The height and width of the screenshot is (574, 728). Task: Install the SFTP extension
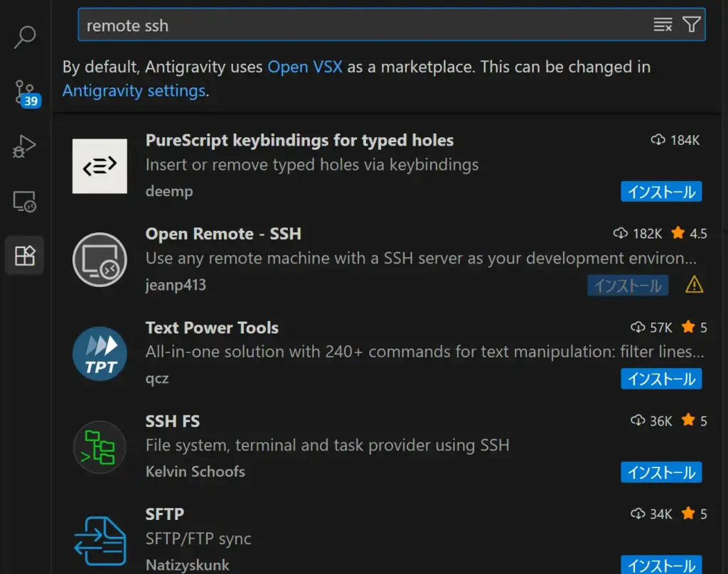pyautogui.click(x=661, y=565)
